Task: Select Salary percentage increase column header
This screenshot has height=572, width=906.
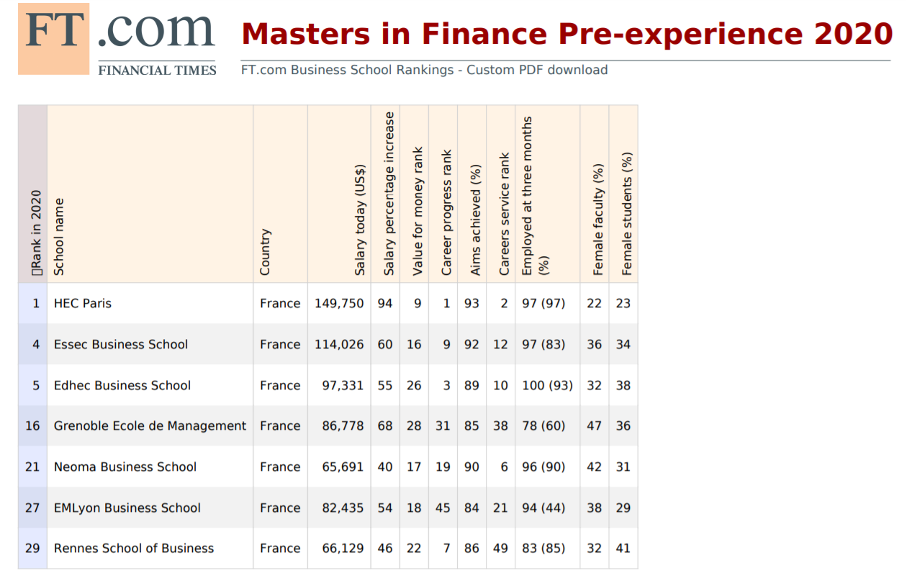Action: tap(389, 194)
